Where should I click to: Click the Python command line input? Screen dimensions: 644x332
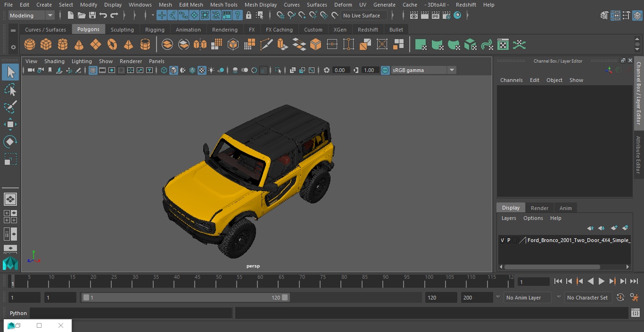tap(131, 313)
